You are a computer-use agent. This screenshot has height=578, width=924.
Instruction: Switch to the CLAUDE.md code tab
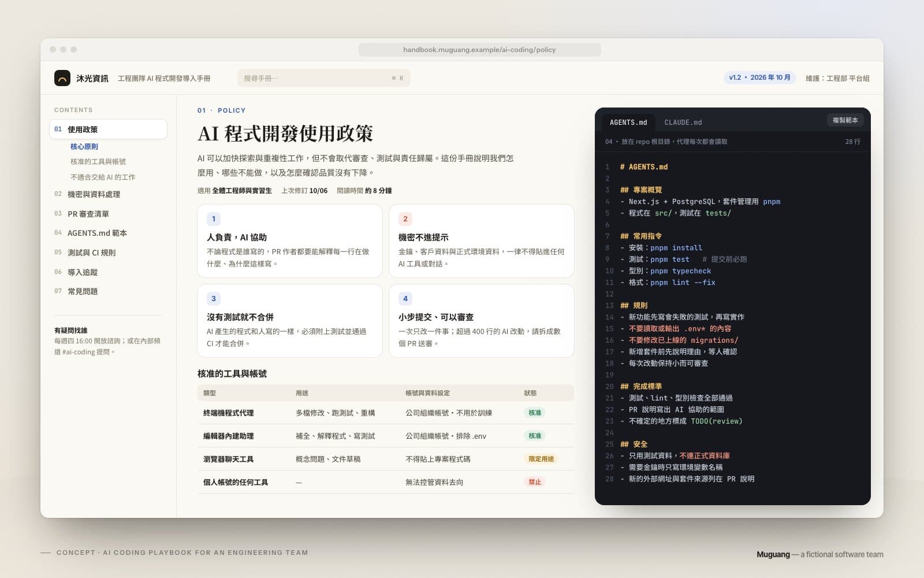coord(683,123)
